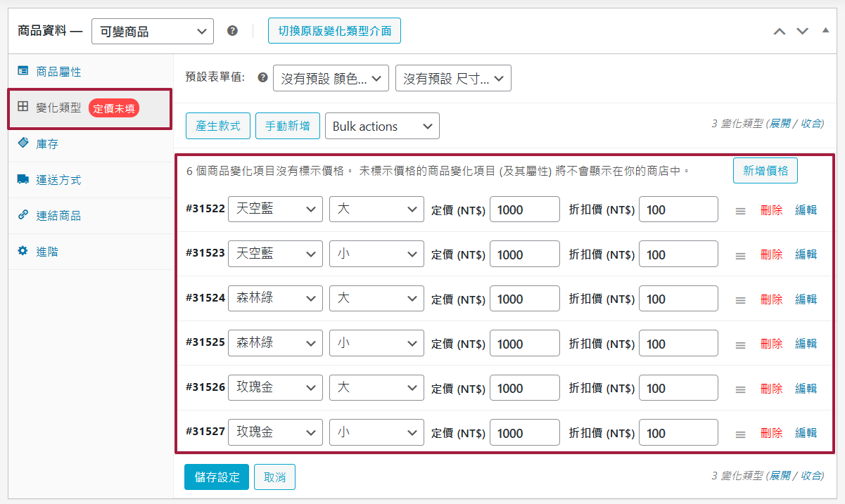Click the 新增價格 button
845x504 pixels.
click(x=765, y=170)
